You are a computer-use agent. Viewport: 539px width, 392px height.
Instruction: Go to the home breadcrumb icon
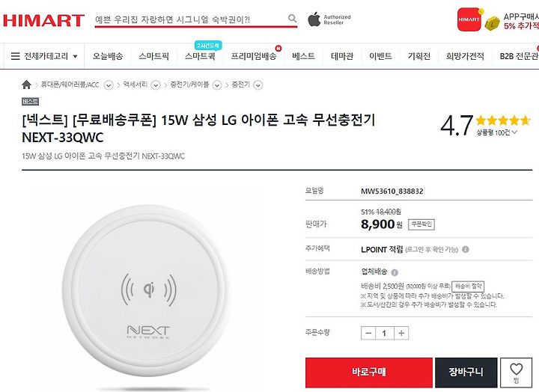[x=26, y=85]
